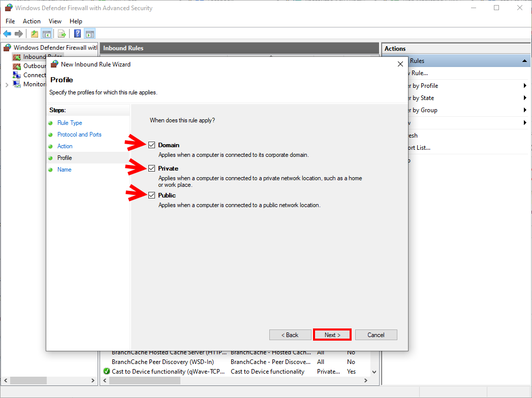Click the New Inbound Rule Wizard title icon
Image resolution: width=532 pixels, height=398 pixels.
point(54,64)
